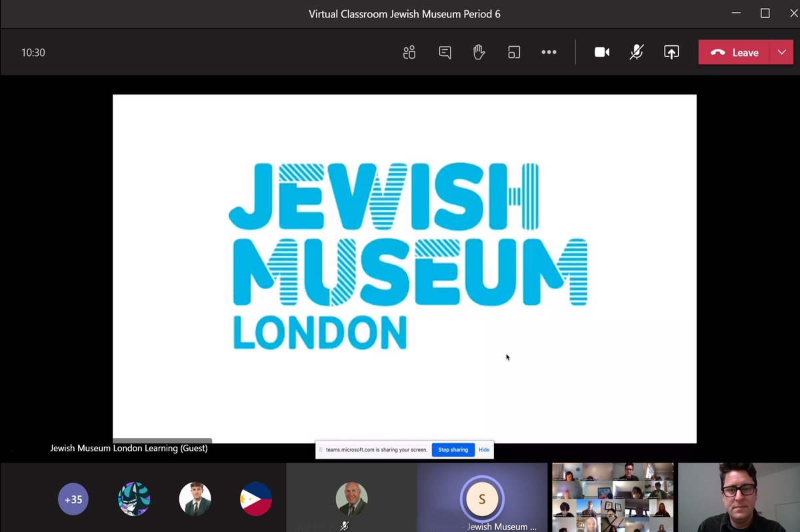
Task: Open the classroom gallery video tile
Action: point(613,497)
